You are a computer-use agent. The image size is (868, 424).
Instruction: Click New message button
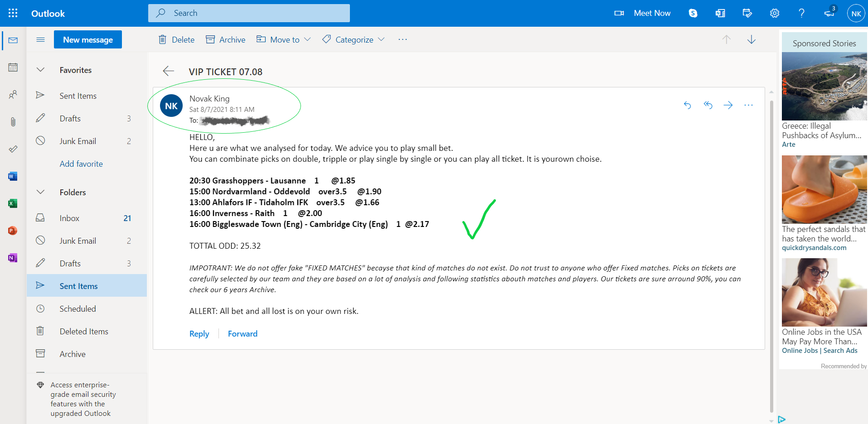pos(88,39)
